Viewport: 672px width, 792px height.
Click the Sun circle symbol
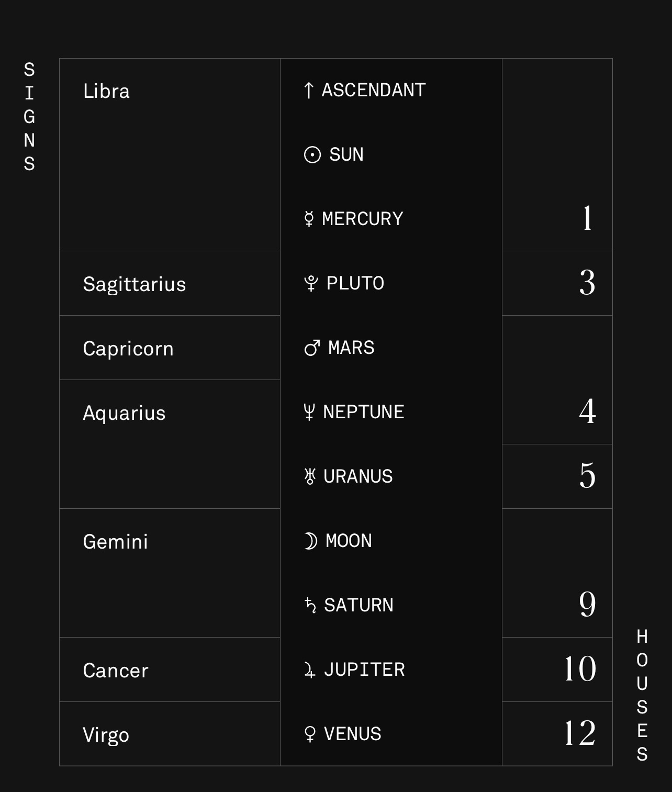click(x=312, y=155)
